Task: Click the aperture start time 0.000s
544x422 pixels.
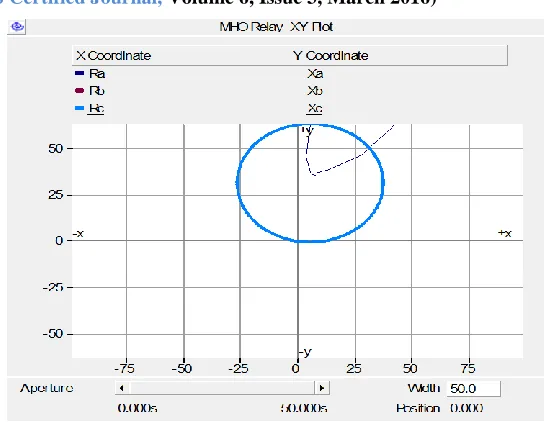Action: [x=137, y=408]
